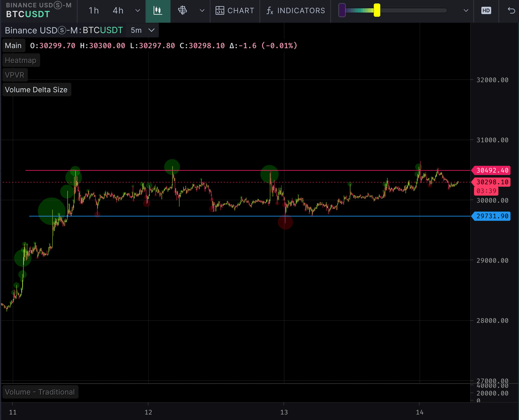
Task: Toggle the Volume - Traditional indicator label
Action: [40, 392]
